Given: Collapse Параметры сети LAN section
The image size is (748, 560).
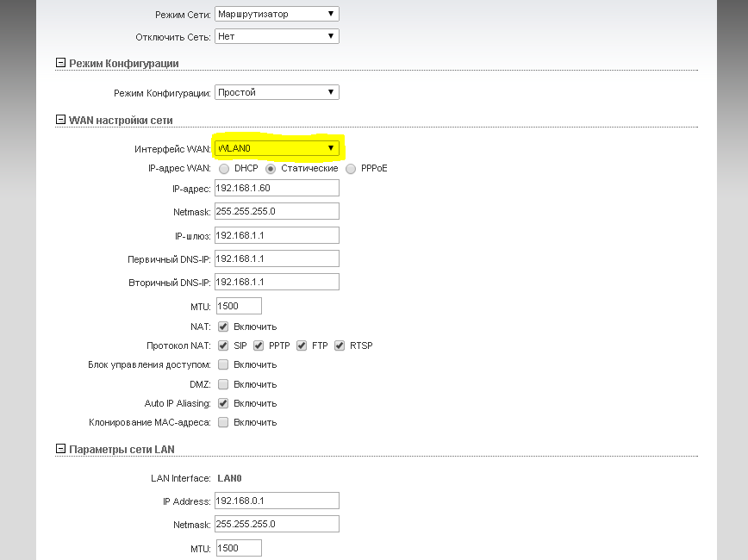Looking at the screenshot, I should pos(60,449).
